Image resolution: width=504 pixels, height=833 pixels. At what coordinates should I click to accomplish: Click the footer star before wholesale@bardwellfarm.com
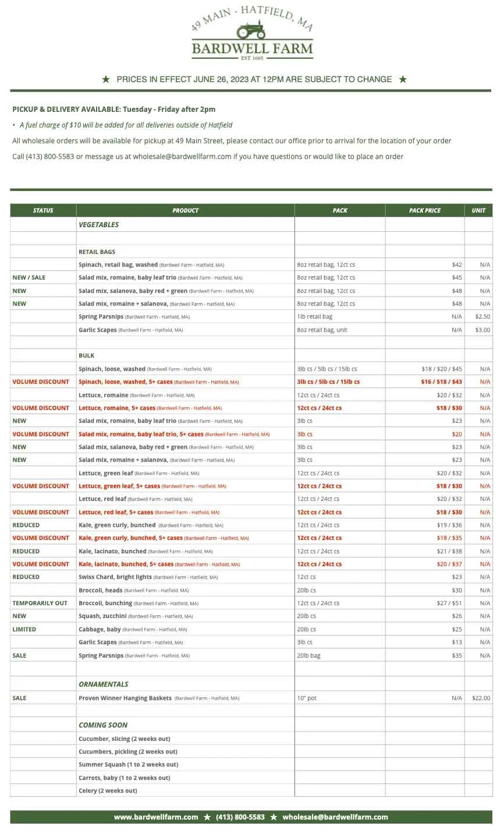click(x=274, y=817)
